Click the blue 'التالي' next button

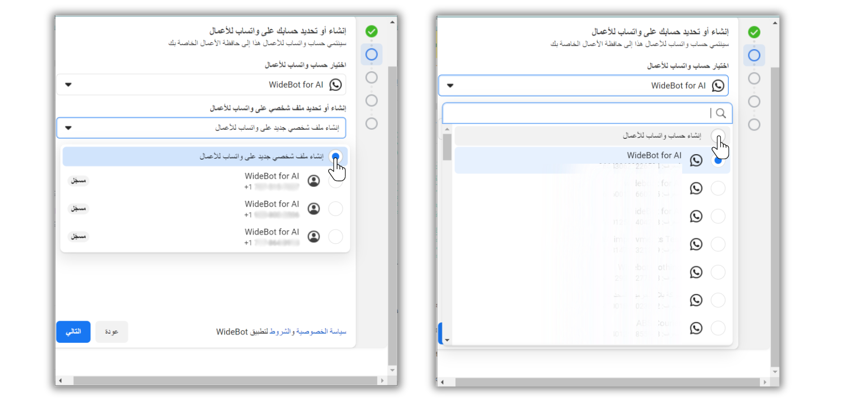[73, 332]
